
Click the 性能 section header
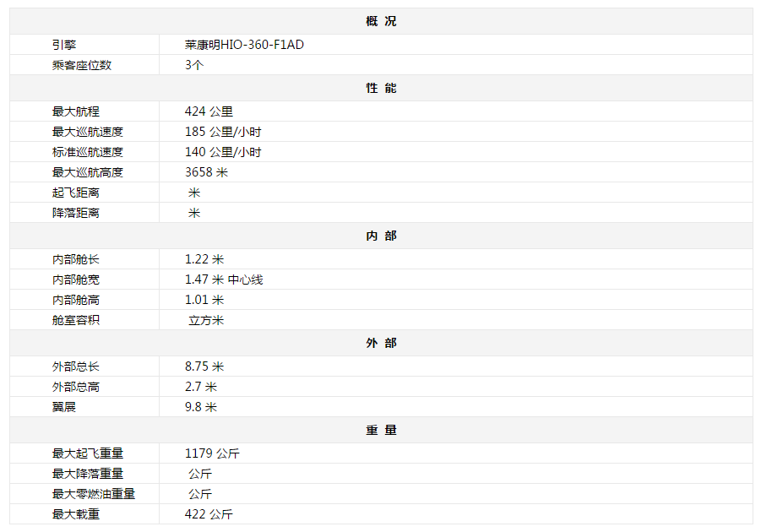(x=381, y=88)
